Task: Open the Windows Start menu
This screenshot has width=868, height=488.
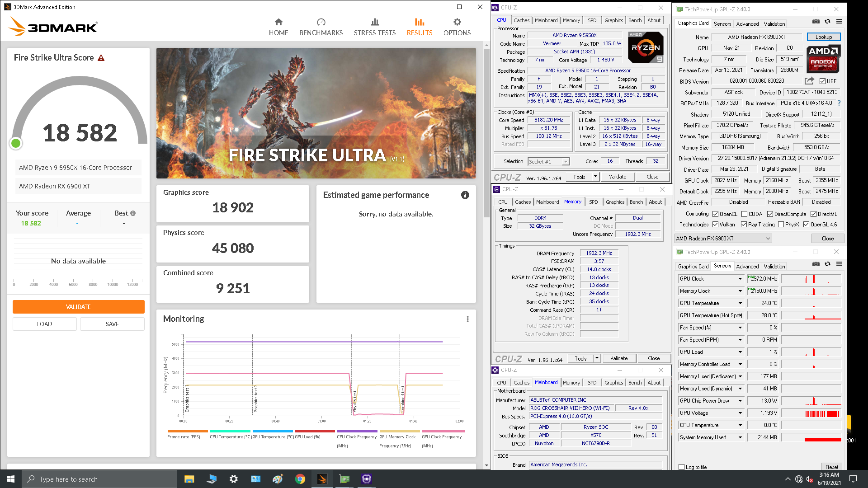Action: click(11, 479)
